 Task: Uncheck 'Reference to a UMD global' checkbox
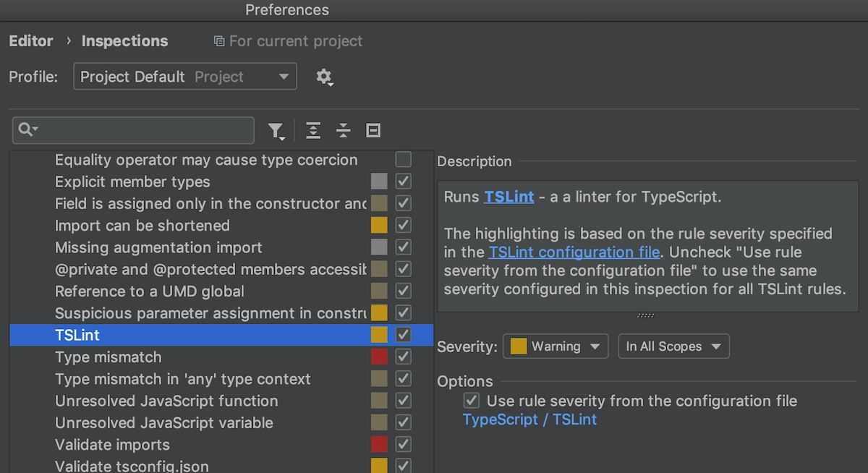coord(404,291)
